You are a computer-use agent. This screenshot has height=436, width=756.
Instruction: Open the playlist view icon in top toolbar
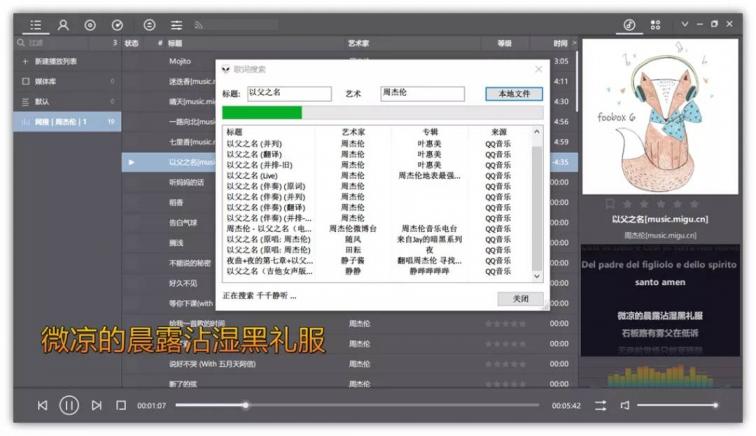36,25
